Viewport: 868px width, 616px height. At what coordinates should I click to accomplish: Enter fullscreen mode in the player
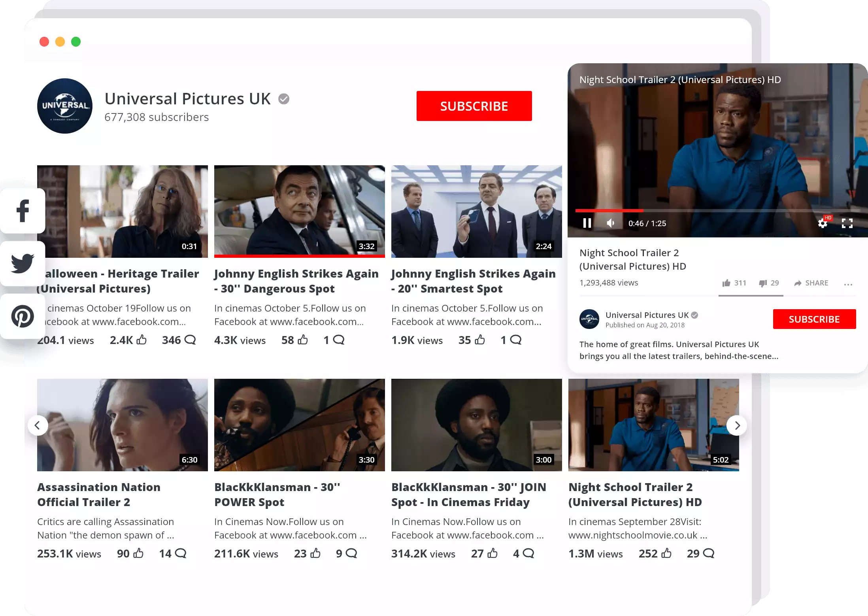[847, 223]
